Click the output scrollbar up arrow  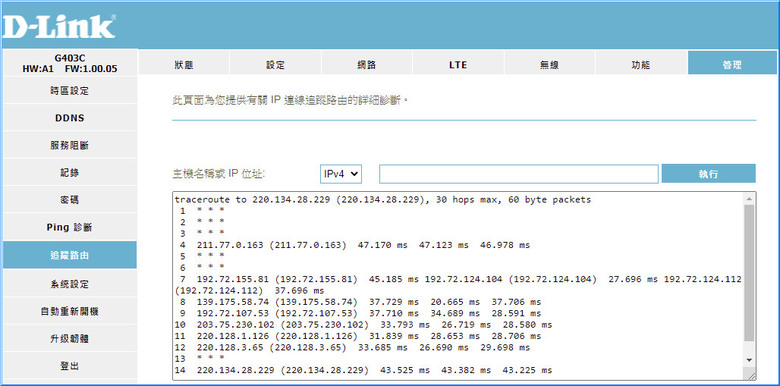[x=749, y=199]
